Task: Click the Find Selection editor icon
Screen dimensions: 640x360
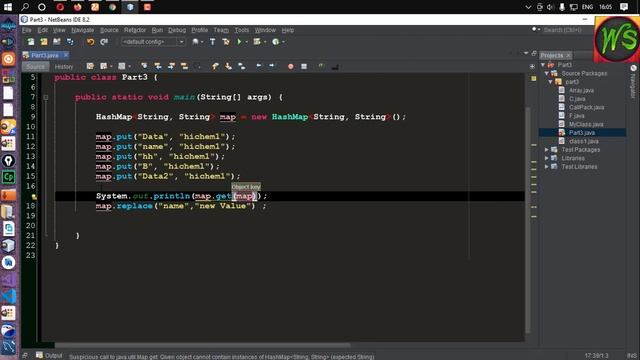Action: click(x=144, y=66)
